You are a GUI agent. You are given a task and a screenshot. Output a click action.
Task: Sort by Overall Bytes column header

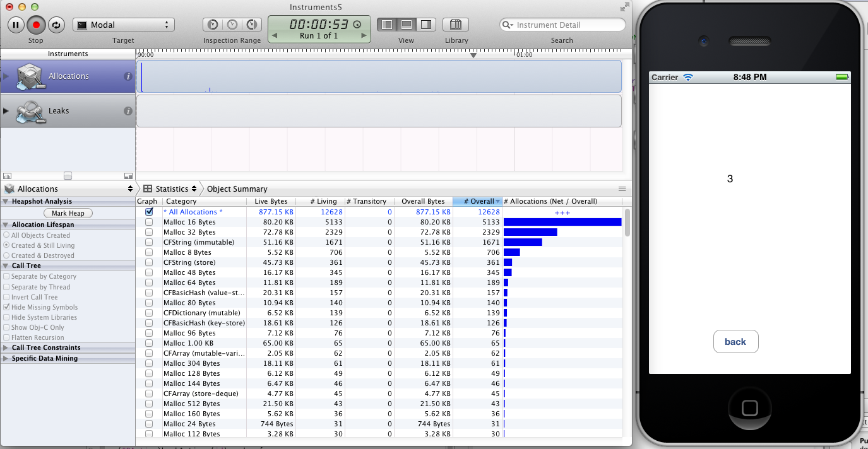pyautogui.click(x=423, y=201)
